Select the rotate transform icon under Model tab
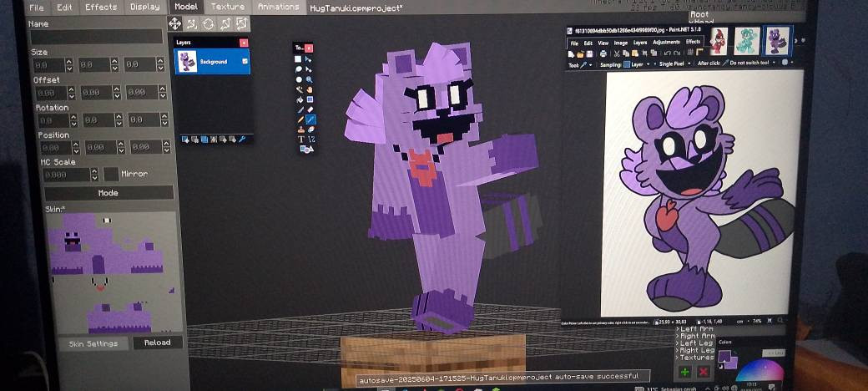Viewport: 868px width, 391px height. pos(208,24)
